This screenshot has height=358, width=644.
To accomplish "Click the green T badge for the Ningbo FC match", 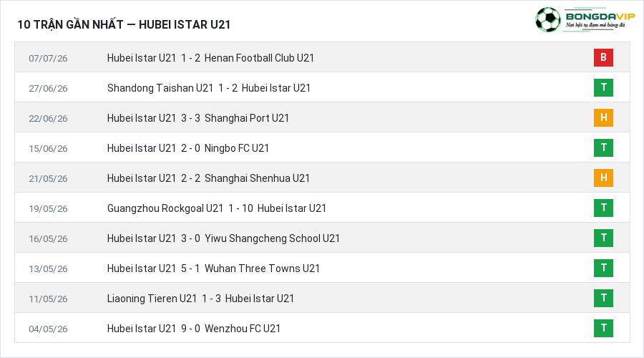I will coord(603,147).
